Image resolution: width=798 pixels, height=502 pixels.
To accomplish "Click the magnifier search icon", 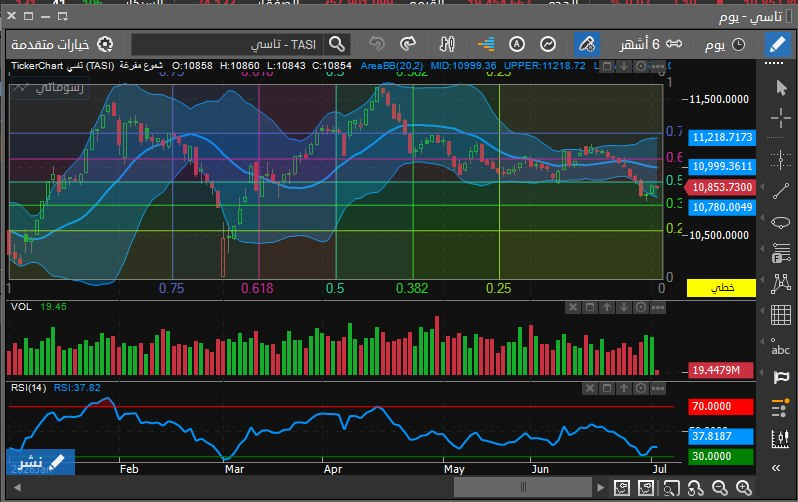I will click(x=337, y=45).
